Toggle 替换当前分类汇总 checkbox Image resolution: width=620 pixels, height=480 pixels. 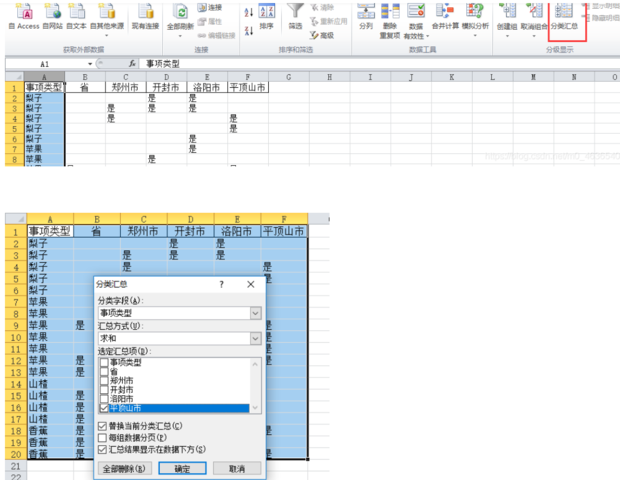[102, 426]
